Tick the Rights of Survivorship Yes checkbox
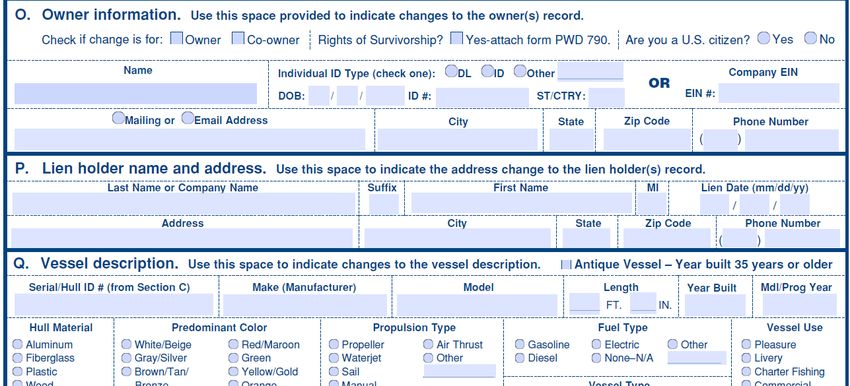 [x=457, y=38]
